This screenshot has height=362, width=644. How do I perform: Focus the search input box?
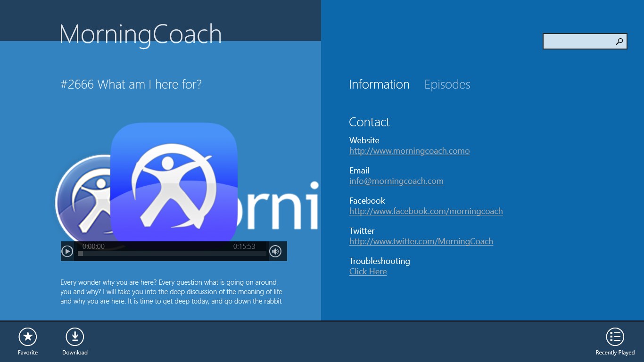click(585, 41)
